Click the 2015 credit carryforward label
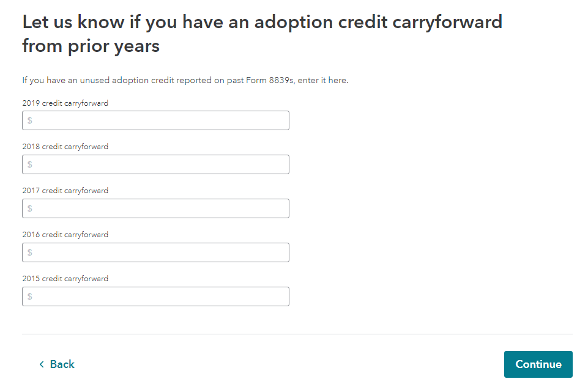Screen dimensions: 588x390 click(65, 278)
